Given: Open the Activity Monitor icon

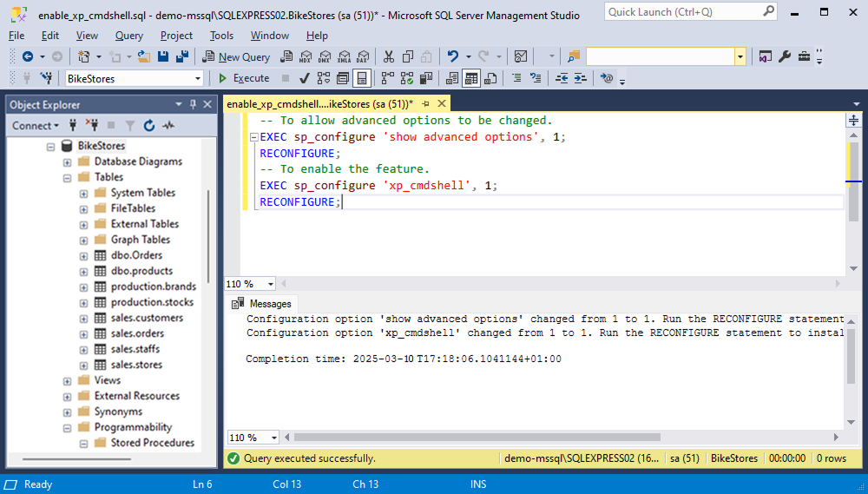Looking at the screenshot, I should [520, 56].
